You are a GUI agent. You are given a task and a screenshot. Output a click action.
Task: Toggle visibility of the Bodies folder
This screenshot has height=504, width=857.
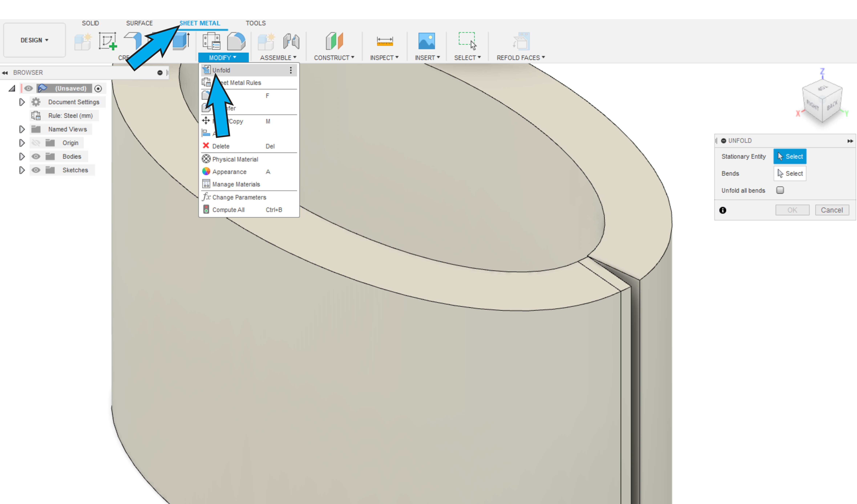[x=36, y=156]
